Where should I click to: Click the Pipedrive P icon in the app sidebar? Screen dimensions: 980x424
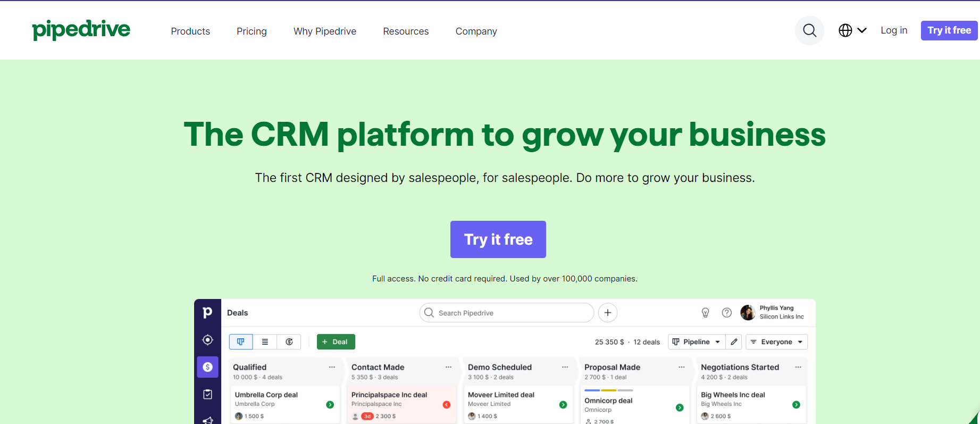[207, 313]
